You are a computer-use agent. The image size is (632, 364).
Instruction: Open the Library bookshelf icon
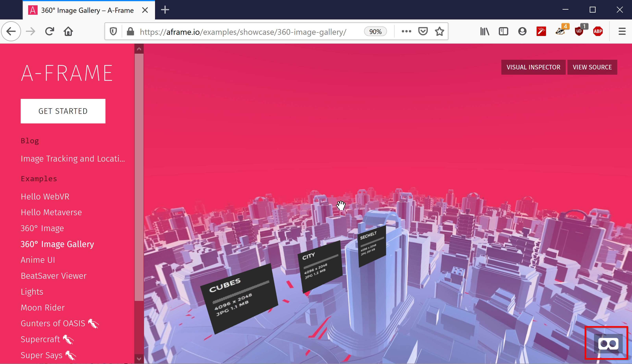coord(485,31)
